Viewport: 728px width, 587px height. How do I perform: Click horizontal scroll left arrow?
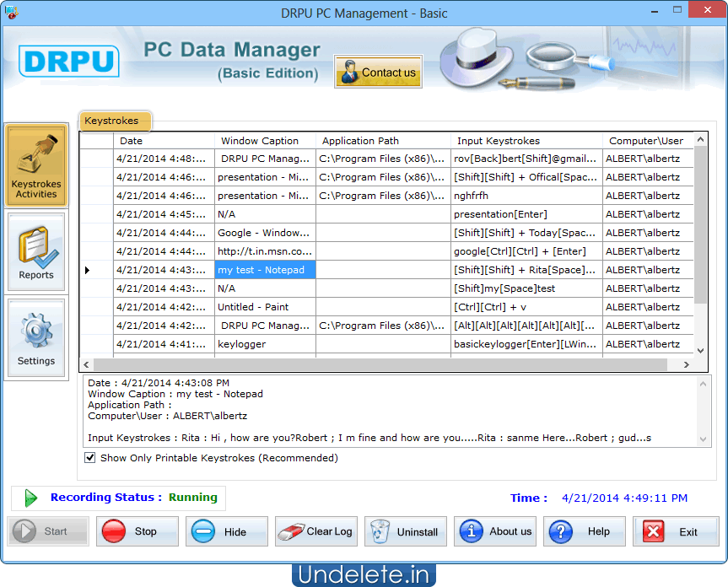(86, 364)
